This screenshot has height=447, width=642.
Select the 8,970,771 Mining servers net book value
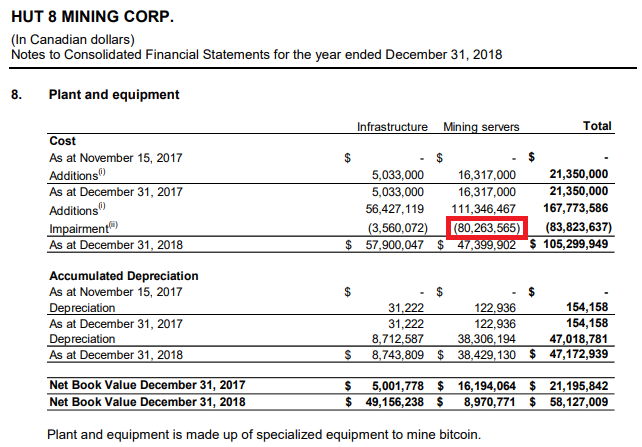pyautogui.click(x=490, y=402)
